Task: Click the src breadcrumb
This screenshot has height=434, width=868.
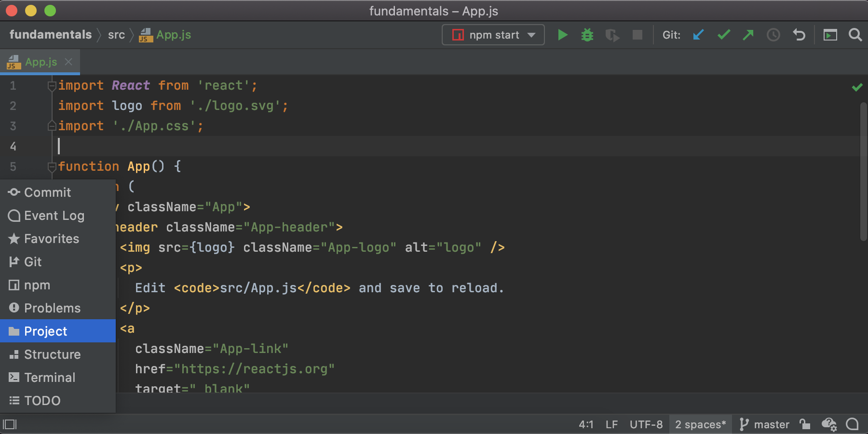Action: (116, 34)
